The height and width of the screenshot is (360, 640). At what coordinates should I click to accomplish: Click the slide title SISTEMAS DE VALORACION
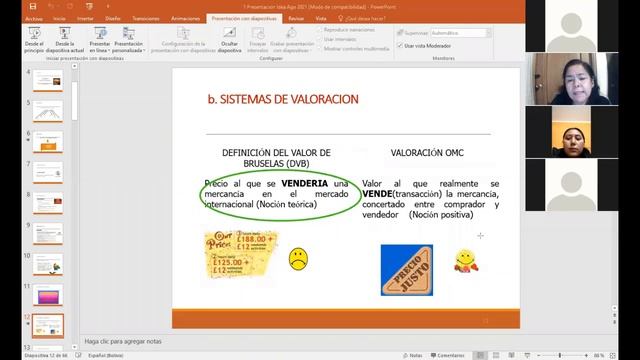pos(283,99)
